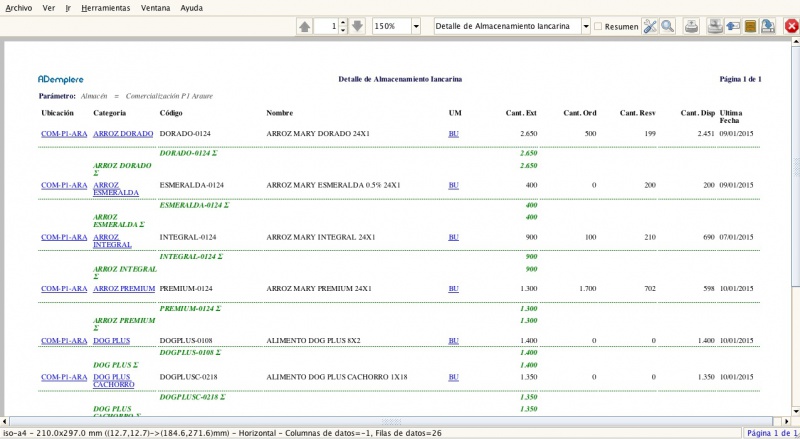Click the horizontal scrollbar thumb
Screen dimensions: 800x439
click(x=391, y=422)
